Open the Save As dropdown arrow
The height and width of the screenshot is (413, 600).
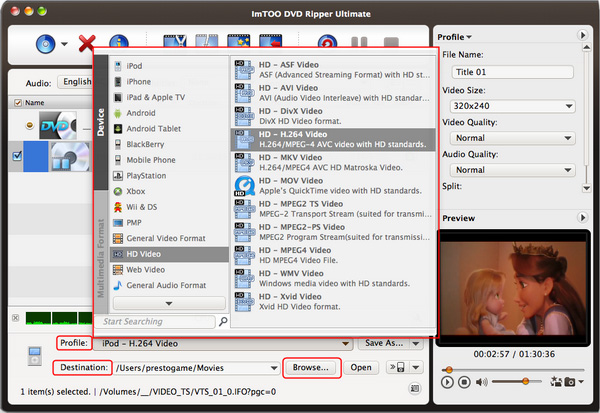tap(416, 344)
